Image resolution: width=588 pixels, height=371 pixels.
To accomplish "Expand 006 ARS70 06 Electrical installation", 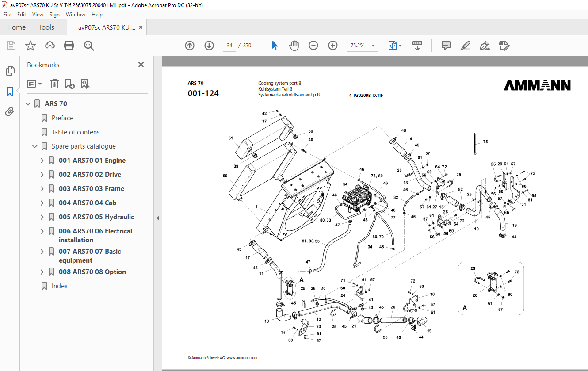I will coord(42,231).
